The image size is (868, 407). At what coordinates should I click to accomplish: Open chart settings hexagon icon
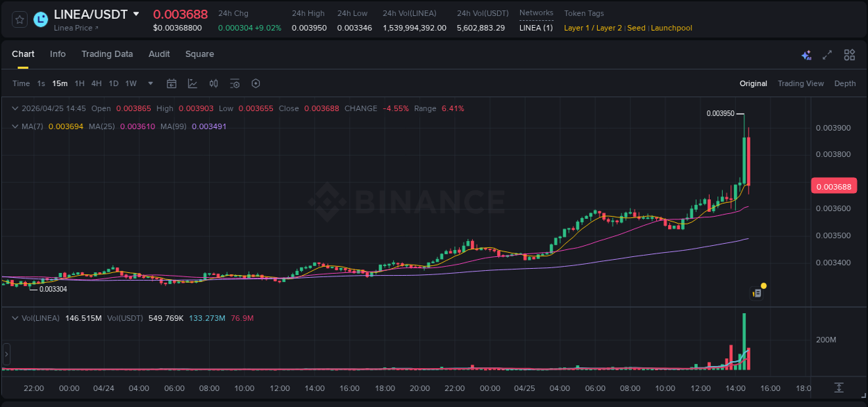[x=256, y=83]
